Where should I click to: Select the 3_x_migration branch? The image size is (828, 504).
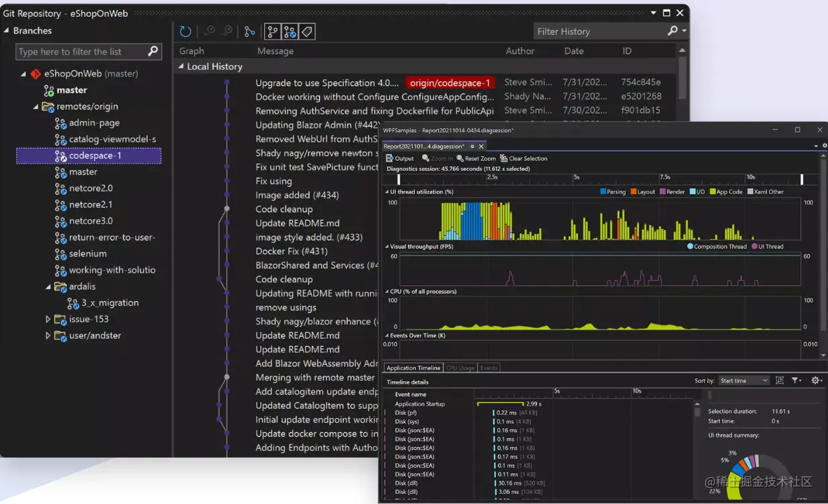point(110,303)
